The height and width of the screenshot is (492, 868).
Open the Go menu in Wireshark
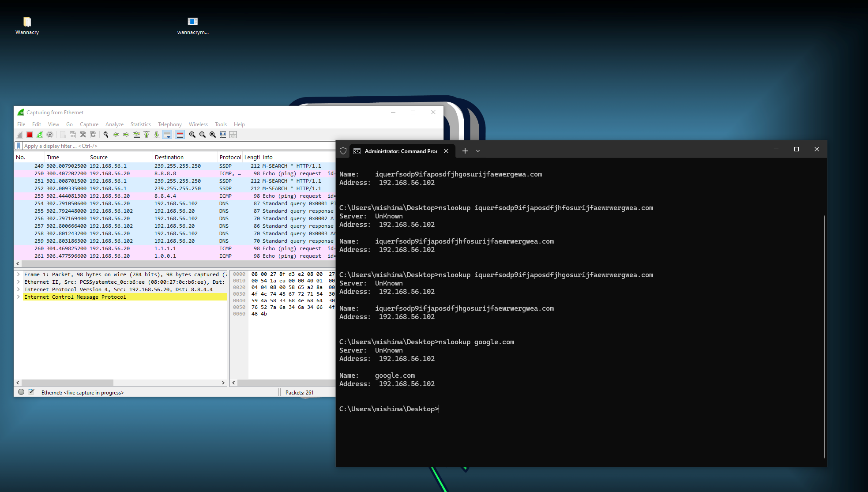pos(69,124)
